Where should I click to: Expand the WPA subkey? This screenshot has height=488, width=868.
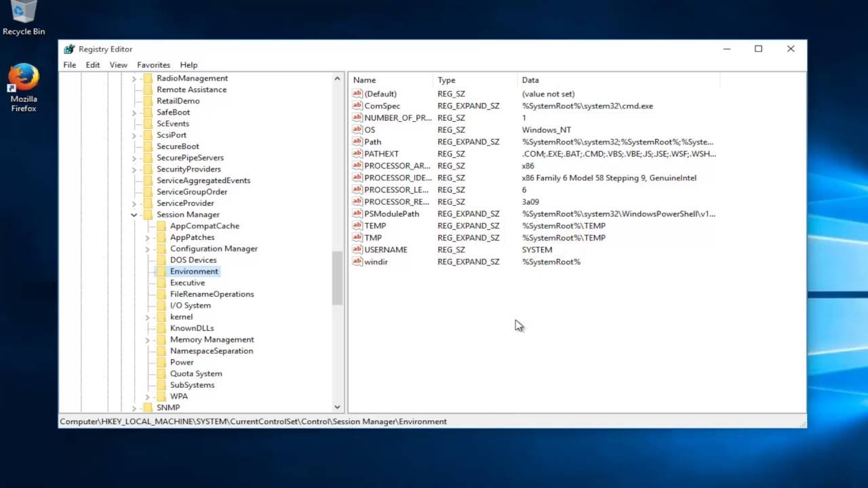click(148, 396)
